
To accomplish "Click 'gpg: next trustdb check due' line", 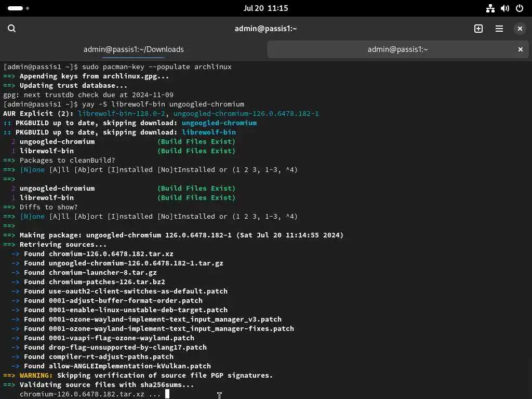I will 88,95.
